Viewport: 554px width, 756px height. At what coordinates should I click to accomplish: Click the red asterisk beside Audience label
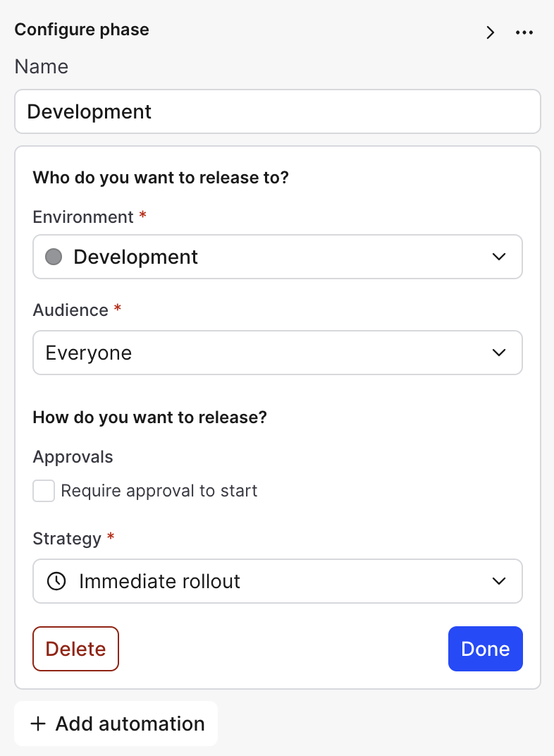(116, 310)
